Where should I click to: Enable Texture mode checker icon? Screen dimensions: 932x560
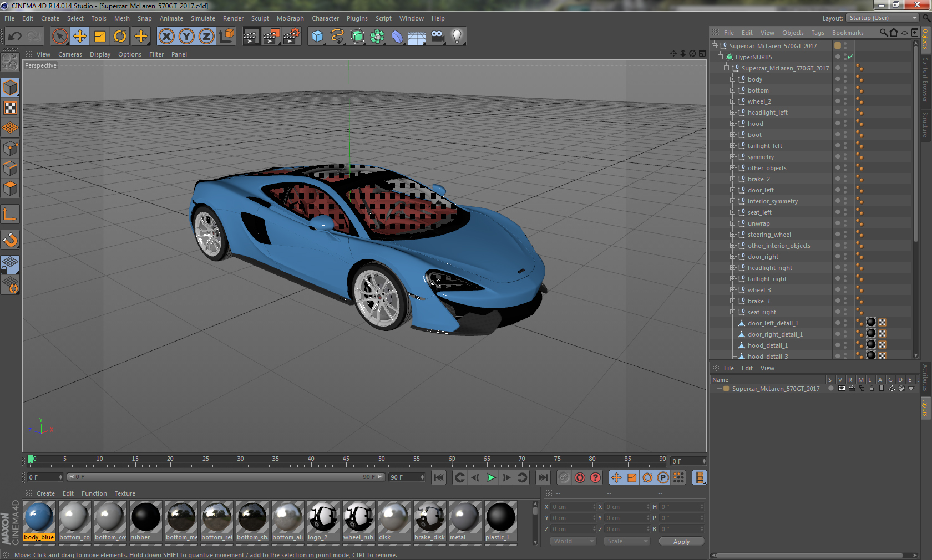pos(10,108)
